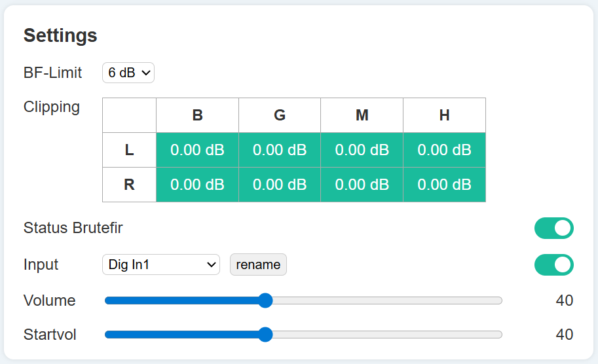Open the BF-Limit dropdown
The image size is (598, 364).
pos(128,73)
